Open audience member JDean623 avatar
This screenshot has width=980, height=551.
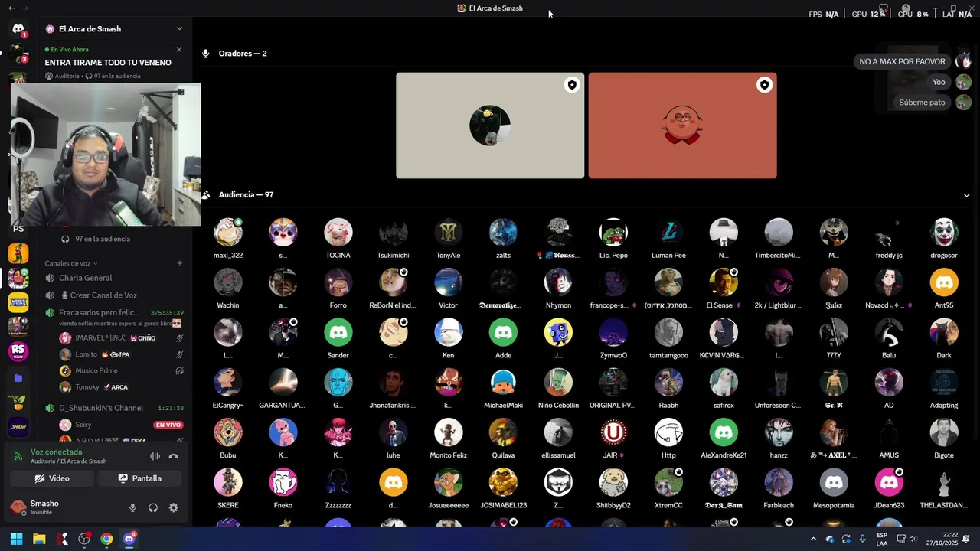[x=889, y=482]
